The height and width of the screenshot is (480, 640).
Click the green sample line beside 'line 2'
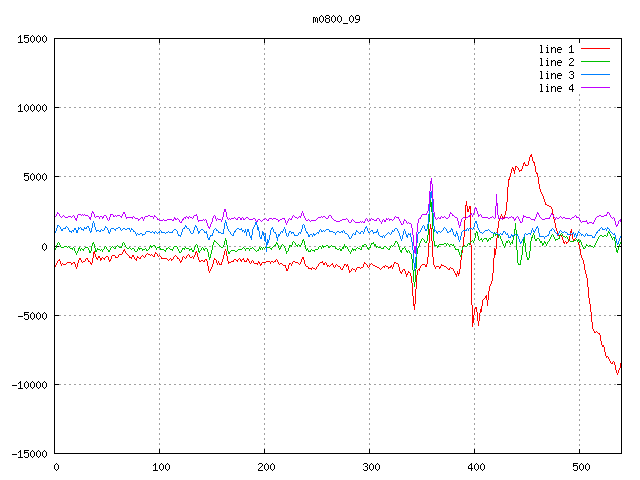click(595, 62)
